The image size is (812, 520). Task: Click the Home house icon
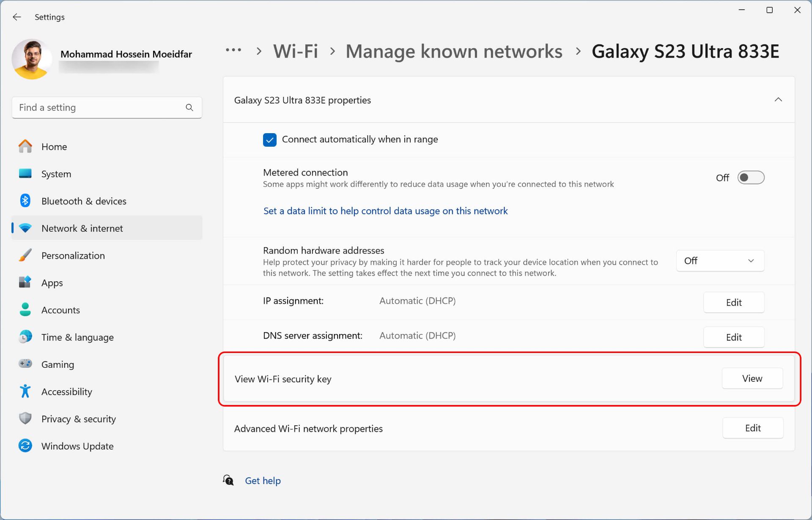point(25,146)
